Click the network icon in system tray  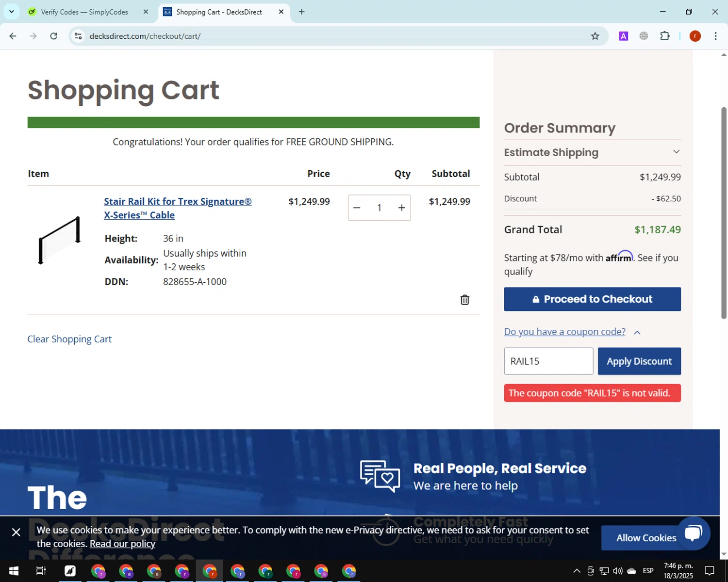[x=604, y=571]
